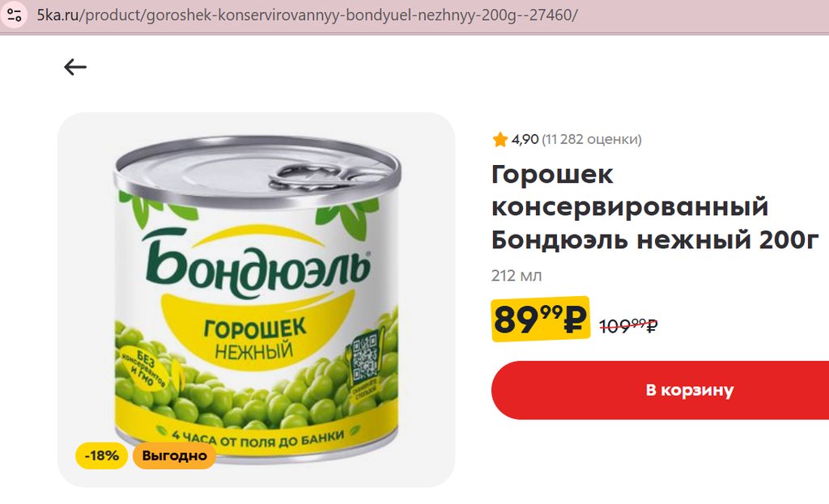The width and height of the screenshot is (829, 504).
Task: Click the 4,90 rating value
Action: (x=525, y=139)
